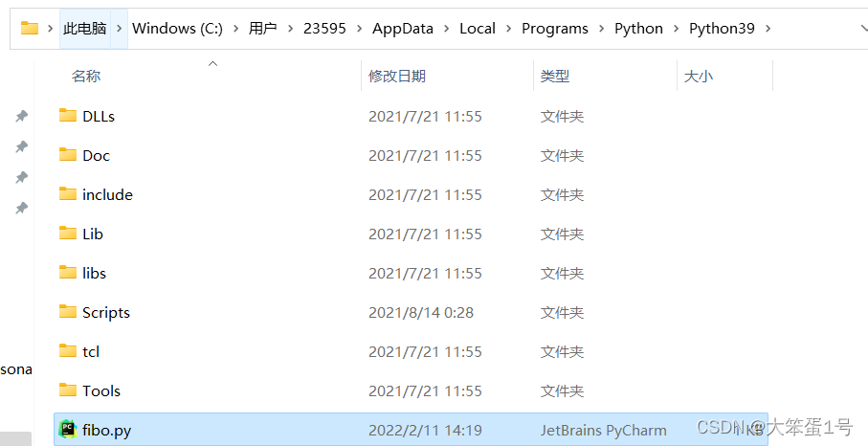Expand the chevron after Python breadcrumb
The height and width of the screenshot is (446, 868).
point(676,28)
